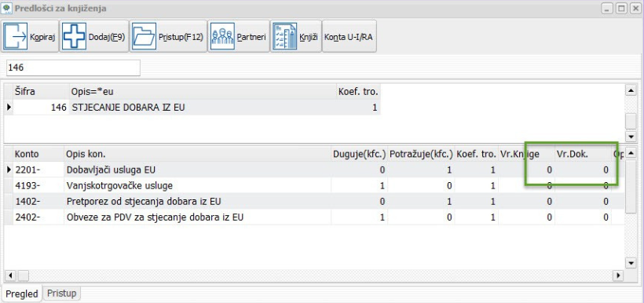Click Dobavljači usluga EU description
Viewport: 644px width, 303px height.
pos(111,170)
